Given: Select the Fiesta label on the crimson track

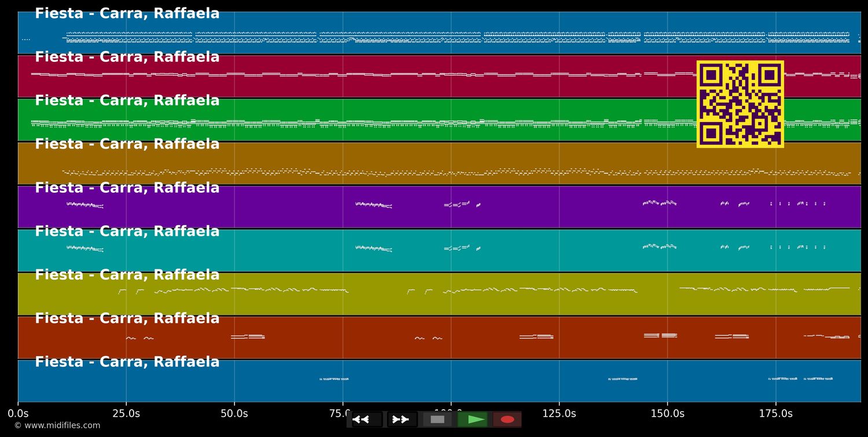Looking at the screenshot, I should pos(127,57).
